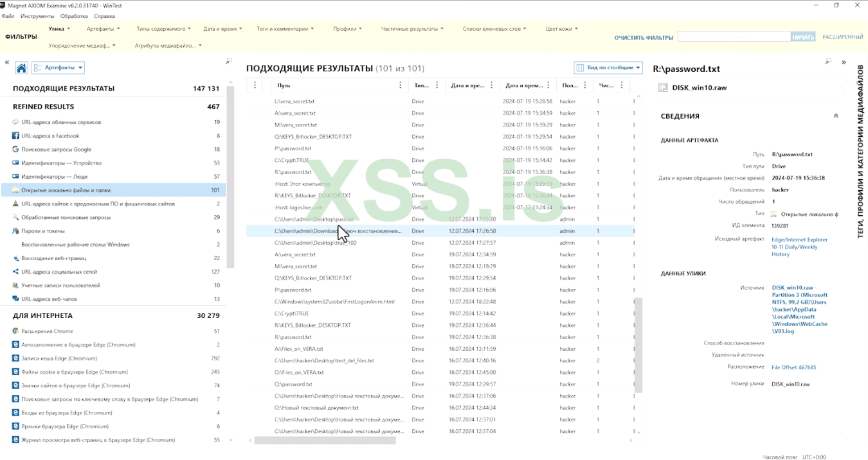Click URL-адреса социальных сетей icon
Screen dimensions: 868x460
[x=15, y=272]
